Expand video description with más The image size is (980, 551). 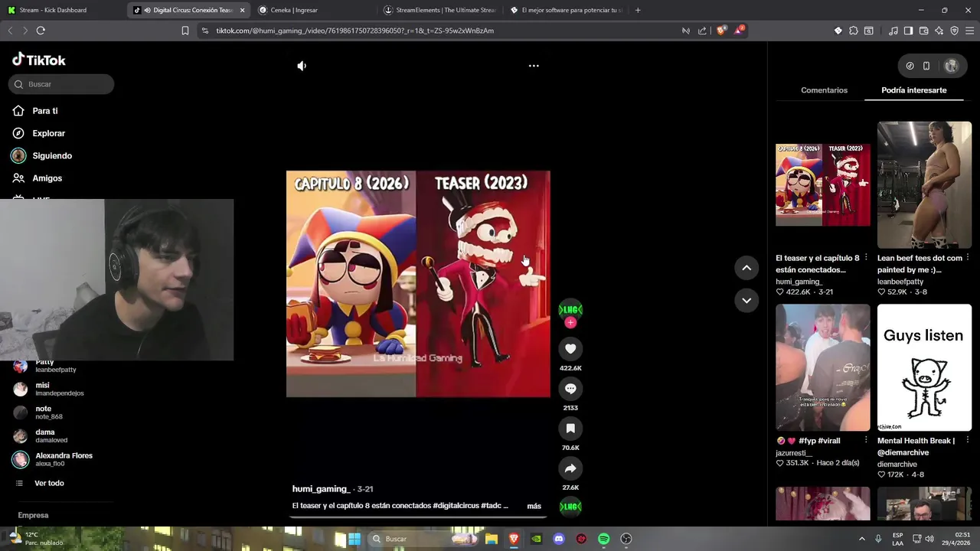click(x=534, y=506)
